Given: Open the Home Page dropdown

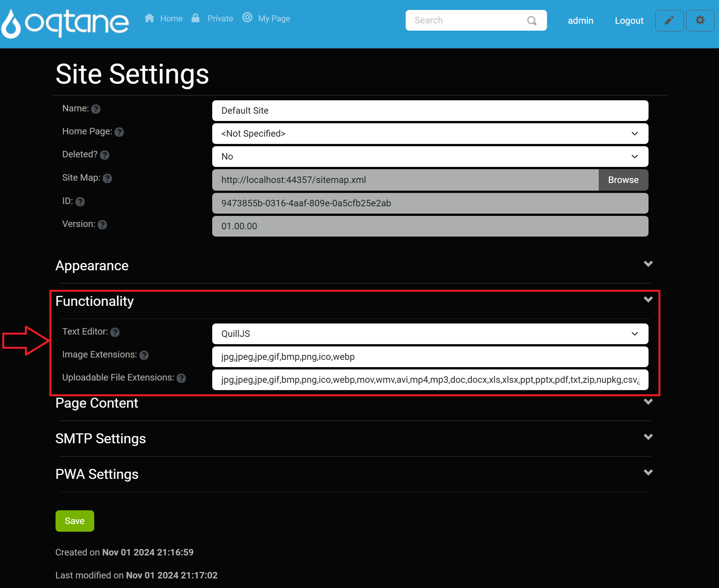Looking at the screenshot, I should click(430, 134).
